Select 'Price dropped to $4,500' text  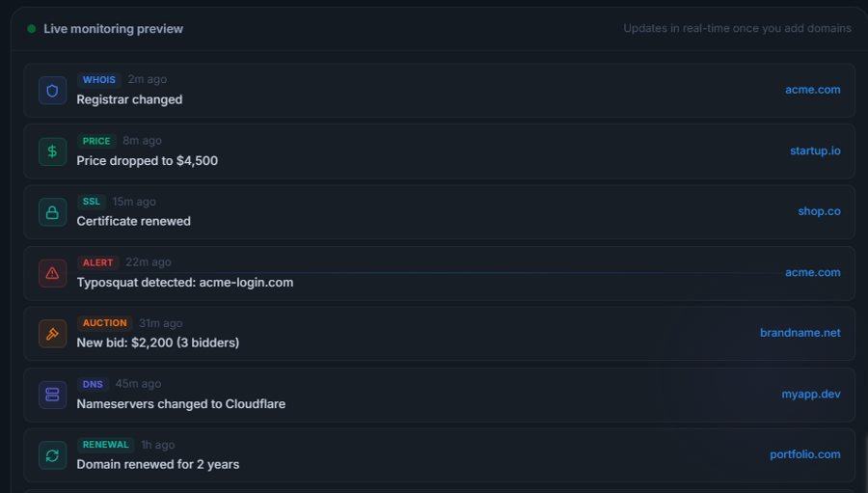tap(148, 161)
